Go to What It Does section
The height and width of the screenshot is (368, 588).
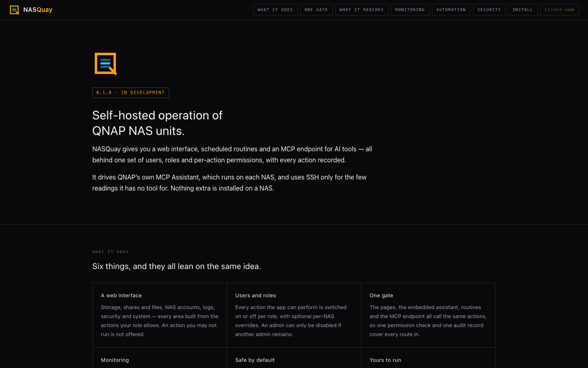pyautogui.click(x=275, y=10)
